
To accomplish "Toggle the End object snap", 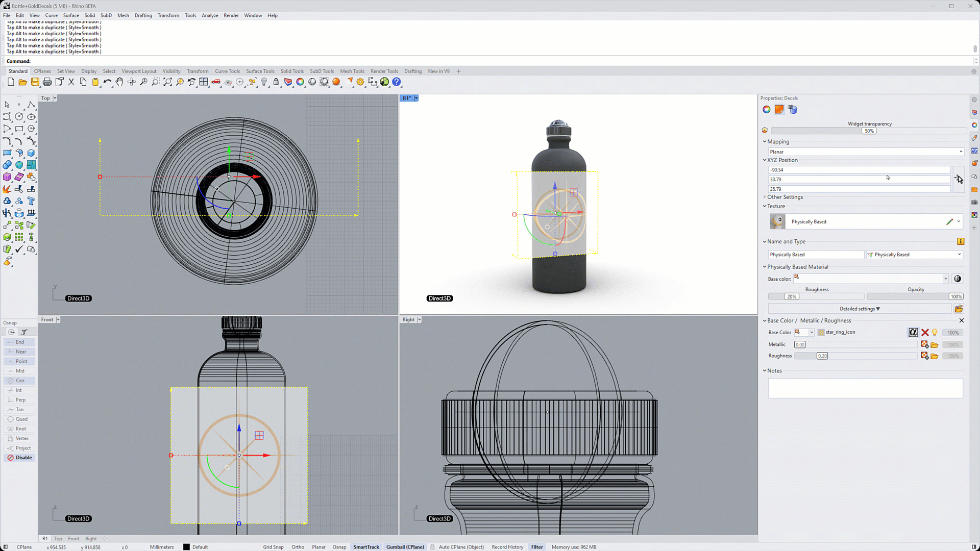I will tap(20, 342).
